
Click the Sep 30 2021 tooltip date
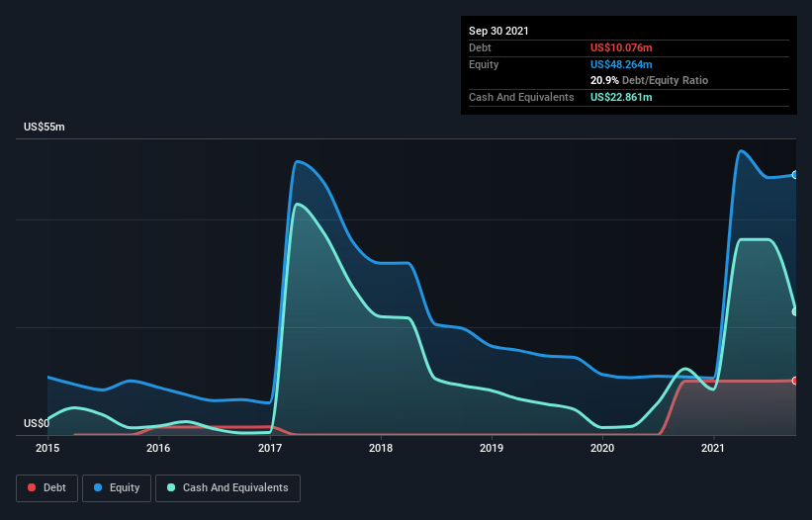coord(498,31)
